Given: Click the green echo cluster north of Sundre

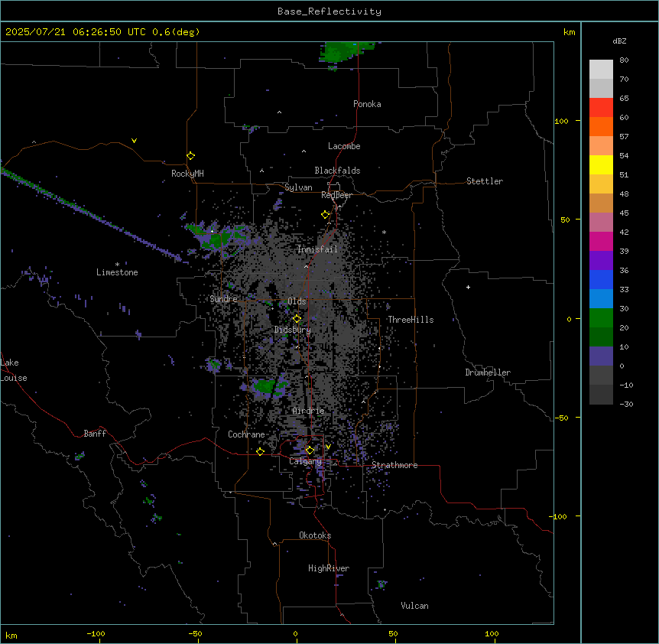Looking at the screenshot, I should pos(216,238).
